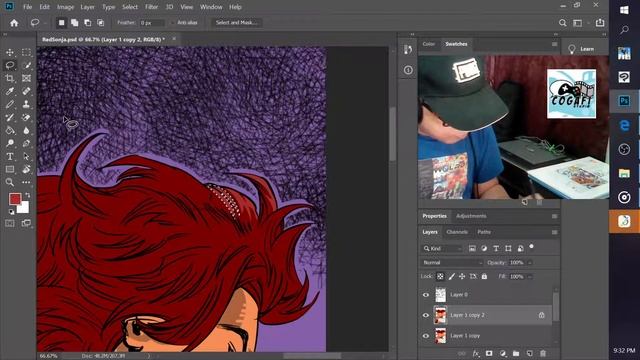Select the Eyedropper tool
Viewport: 640px width, 360px height.
[x=10, y=91]
